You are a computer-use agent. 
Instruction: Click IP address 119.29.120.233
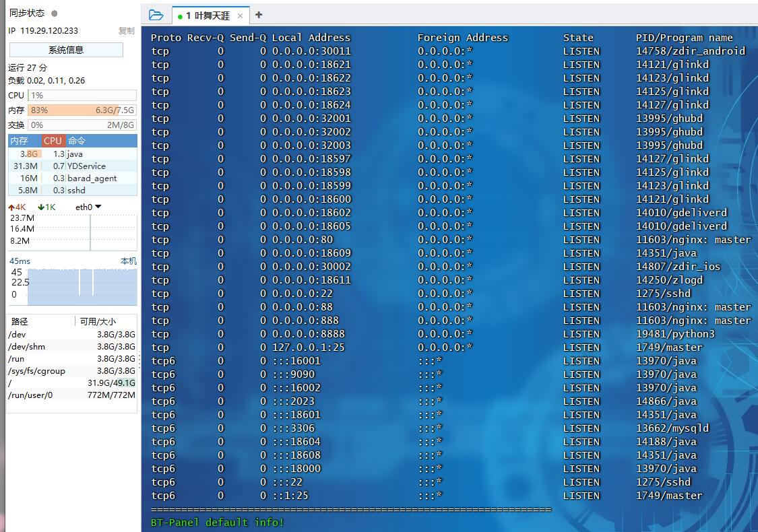tap(49, 30)
